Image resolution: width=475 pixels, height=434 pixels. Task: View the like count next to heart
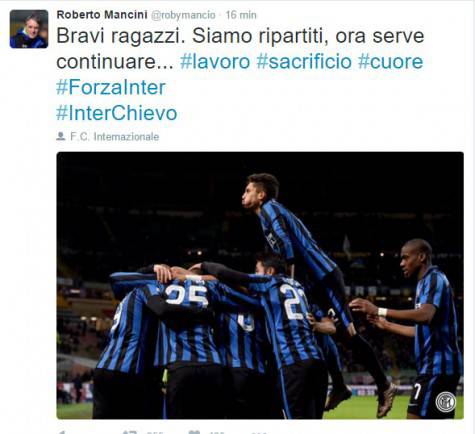point(217,433)
